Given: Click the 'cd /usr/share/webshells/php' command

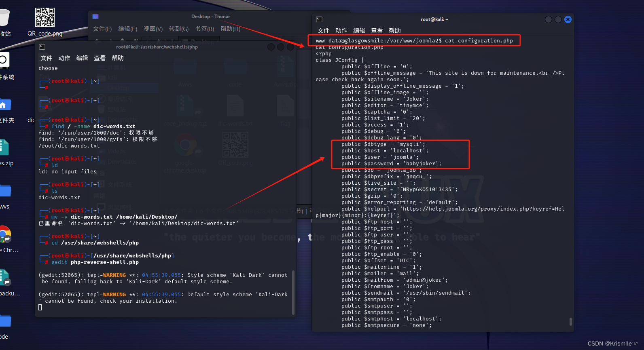Looking at the screenshot, I should [x=95, y=243].
